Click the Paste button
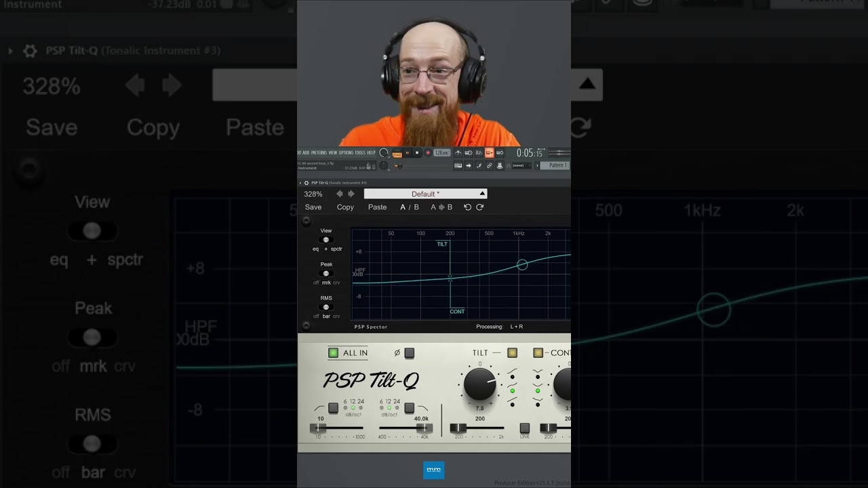This screenshot has height=488, width=868. click(378, 207)
